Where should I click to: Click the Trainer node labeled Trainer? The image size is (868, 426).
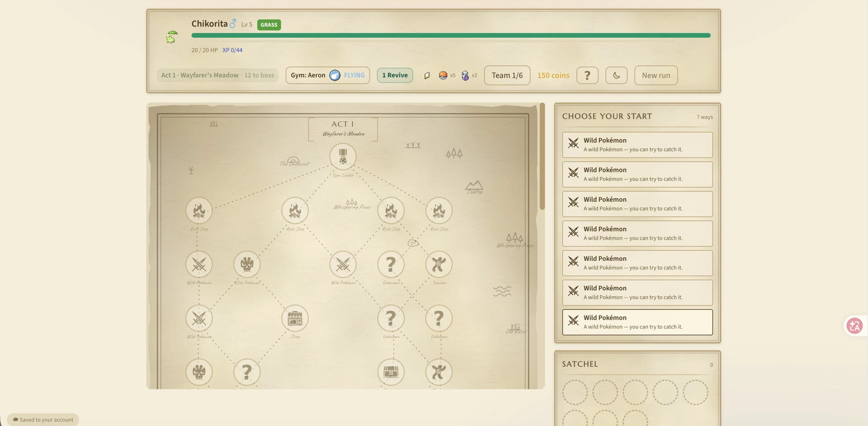[439, 264]
